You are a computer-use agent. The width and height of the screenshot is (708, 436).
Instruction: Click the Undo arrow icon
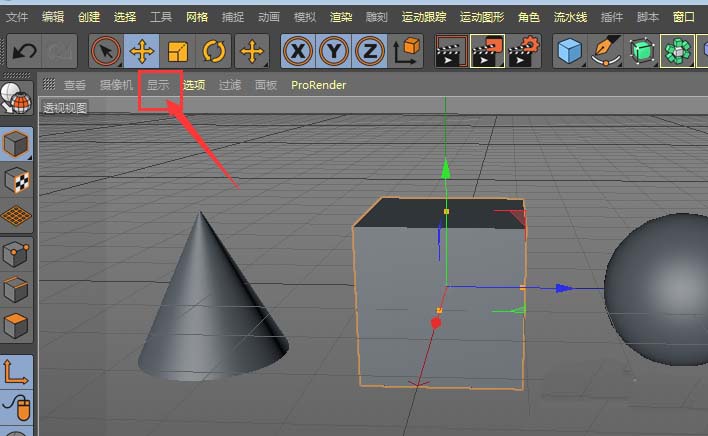[x=24, y=51]
